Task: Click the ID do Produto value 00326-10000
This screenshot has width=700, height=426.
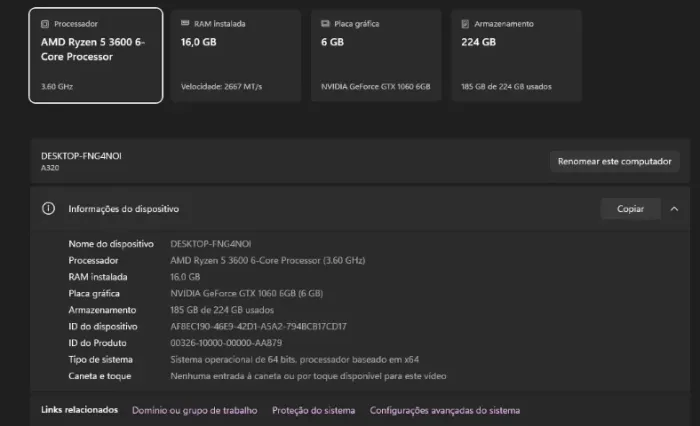Action: [226, 343]
